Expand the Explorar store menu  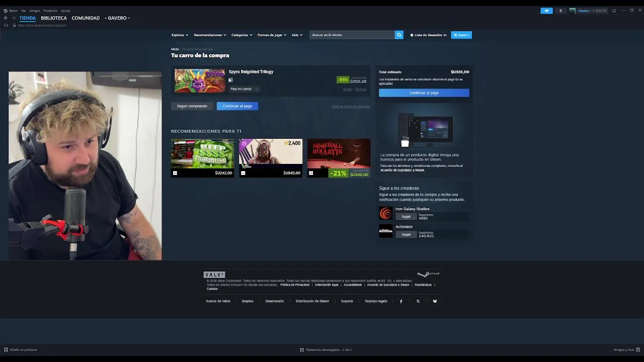pyautogui.click(x=180, y=35)
